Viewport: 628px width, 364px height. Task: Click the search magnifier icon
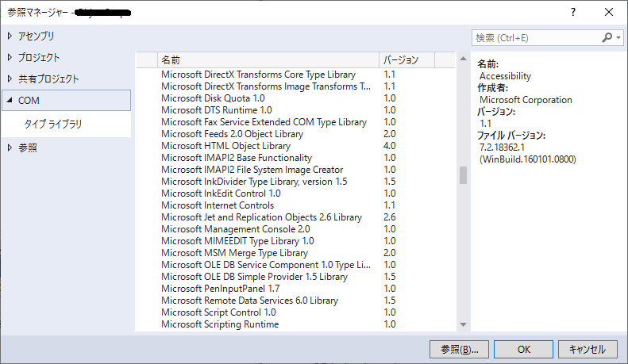(607, 37)
